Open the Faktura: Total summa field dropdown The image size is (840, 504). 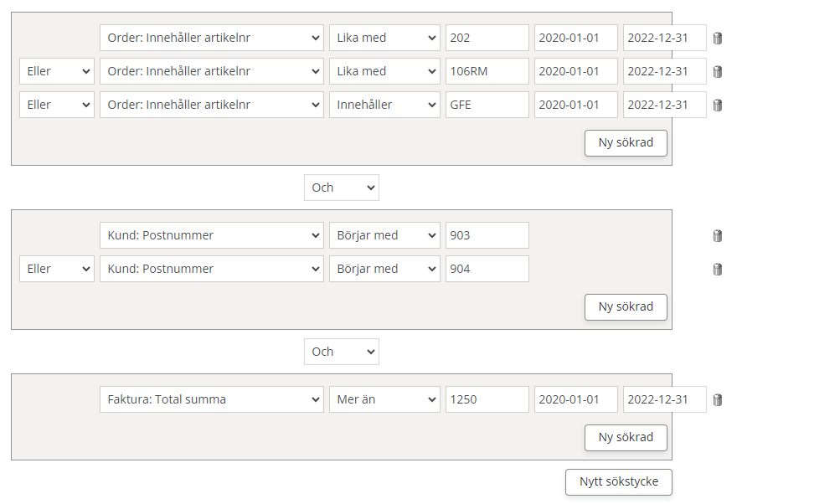click(x=212, y=399)
